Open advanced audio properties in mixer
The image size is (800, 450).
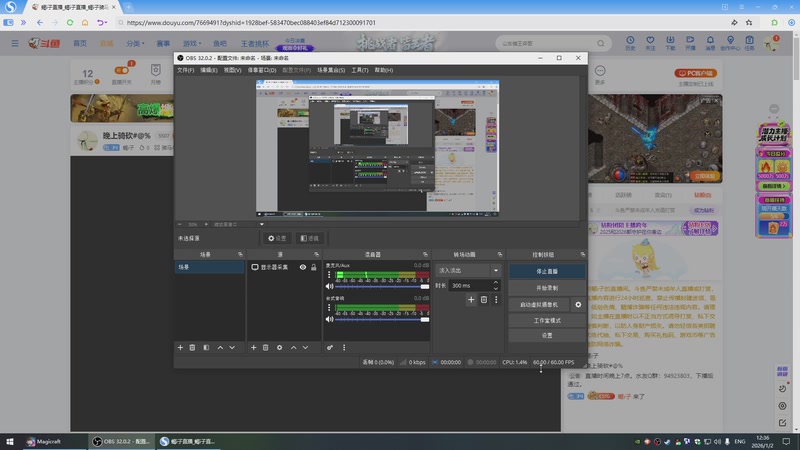pyautogui.click(x=330, y=347)
